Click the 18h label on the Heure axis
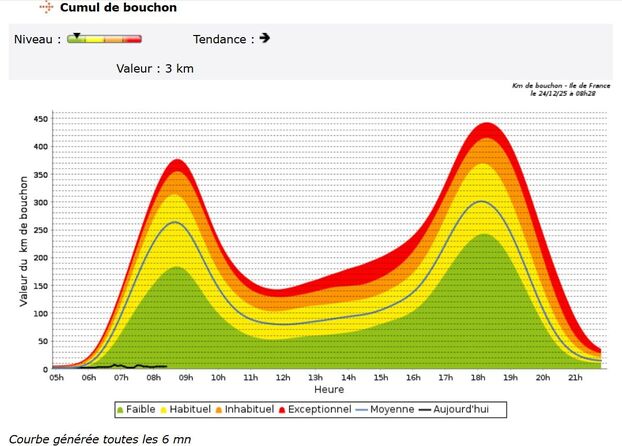This screenshot has width=622, height=446. point(477,377)
